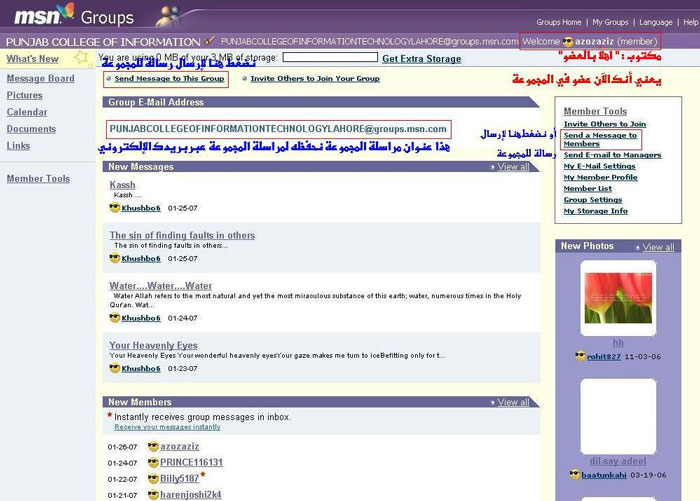Open Help in the top bar
This screenshot has width=700, height=501.
pyautogui.click(x=690, y=22)
